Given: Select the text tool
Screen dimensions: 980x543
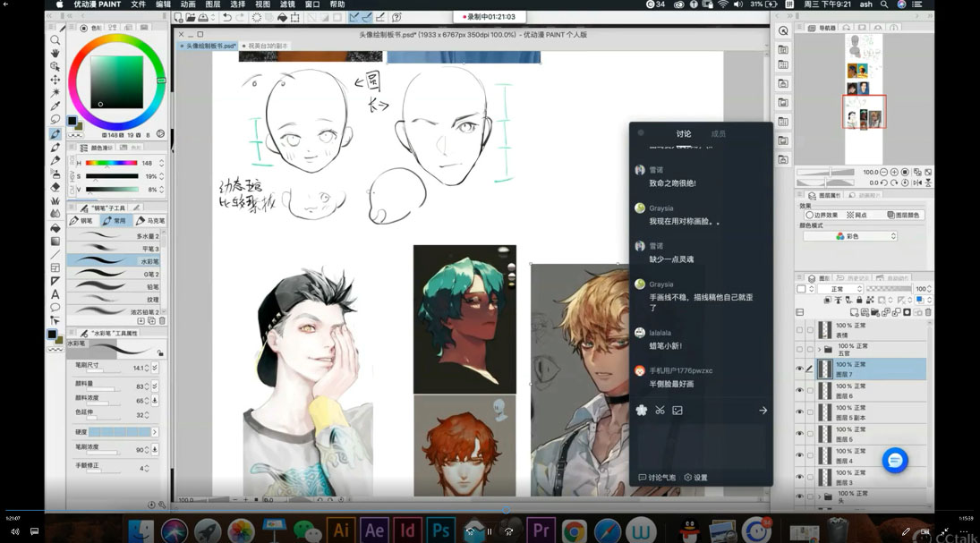Looking at the screenshot, I should (55, 294).
